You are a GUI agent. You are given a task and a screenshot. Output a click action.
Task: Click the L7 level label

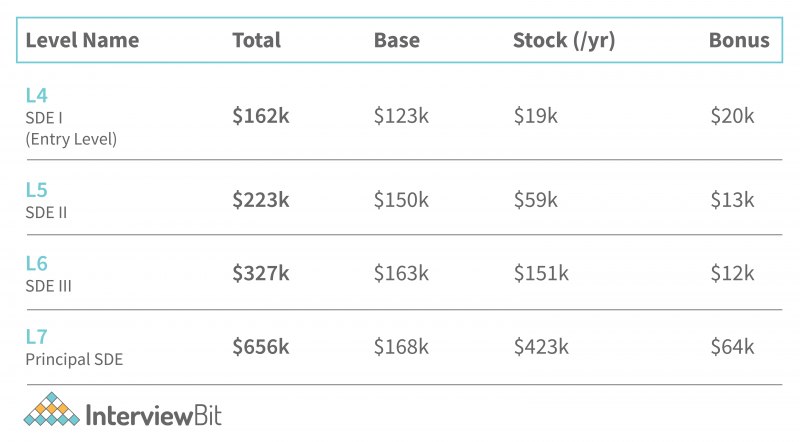(x=36, y=337)
